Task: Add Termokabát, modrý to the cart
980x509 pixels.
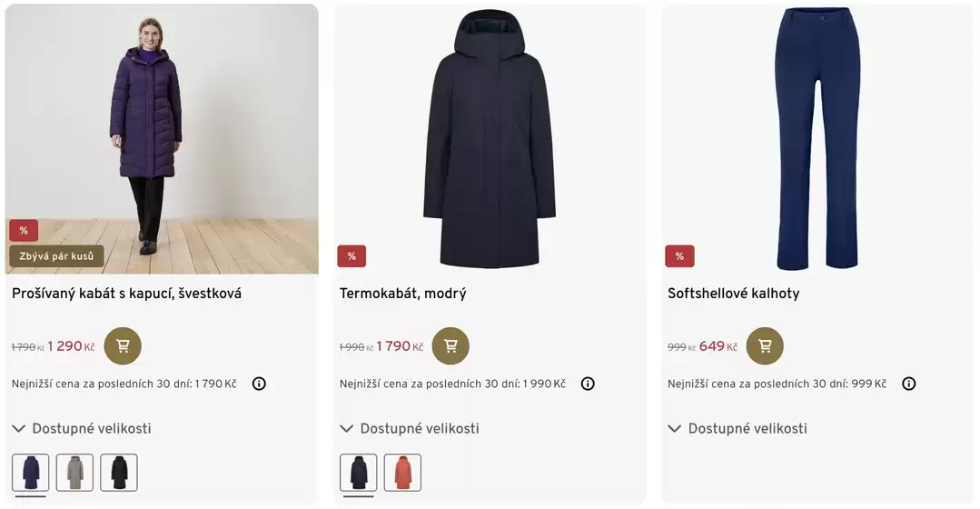Action: [450, 345]
